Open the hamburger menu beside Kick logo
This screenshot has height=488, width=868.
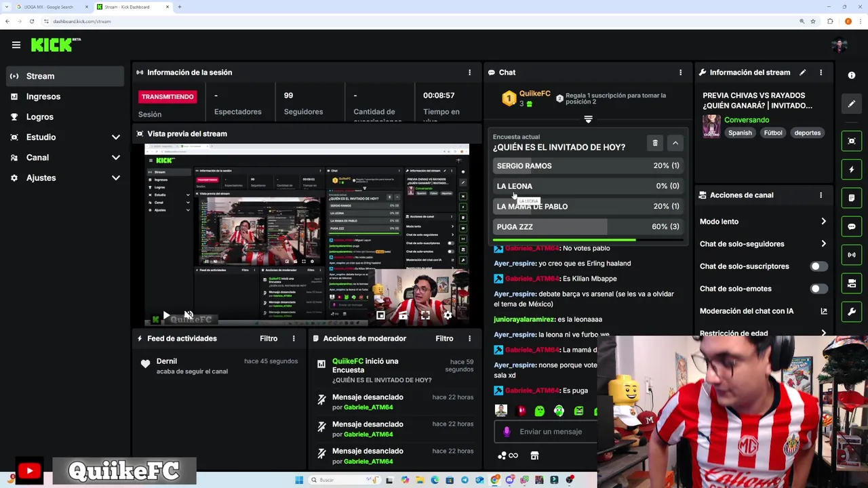tap(16, 45)
